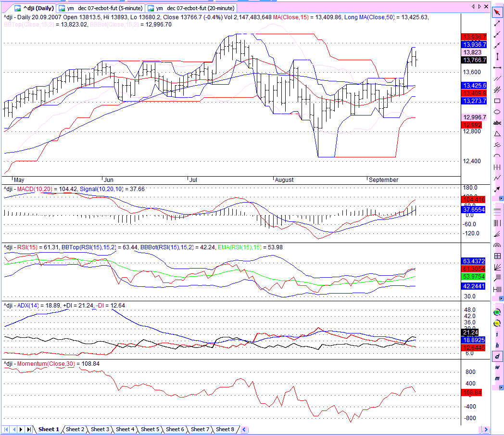Switch to weekly 'w' interval
The image size is (504, 436).
tap(497, 367)
